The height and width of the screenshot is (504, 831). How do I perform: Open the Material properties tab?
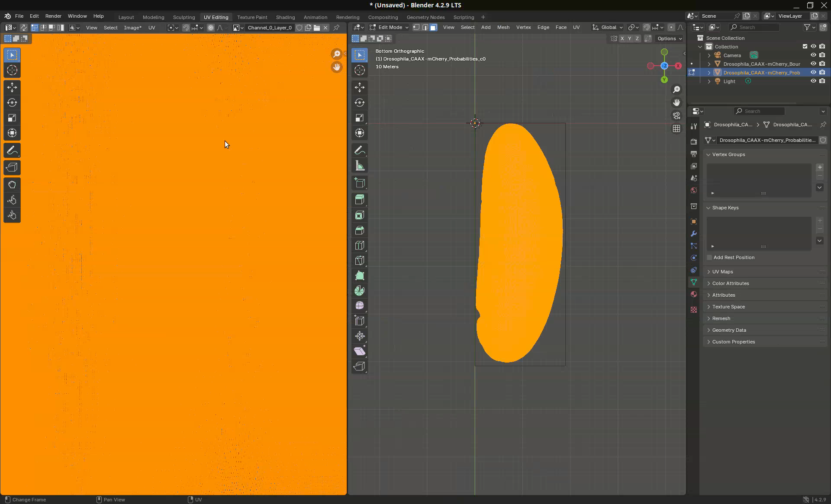tap(694, 294)
